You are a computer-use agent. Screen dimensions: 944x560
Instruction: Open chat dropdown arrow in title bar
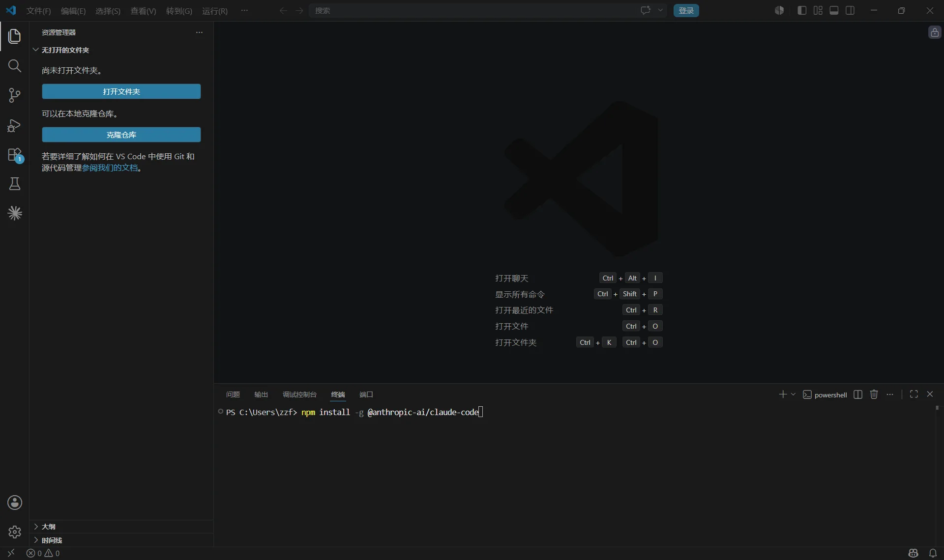click(660, 10)
